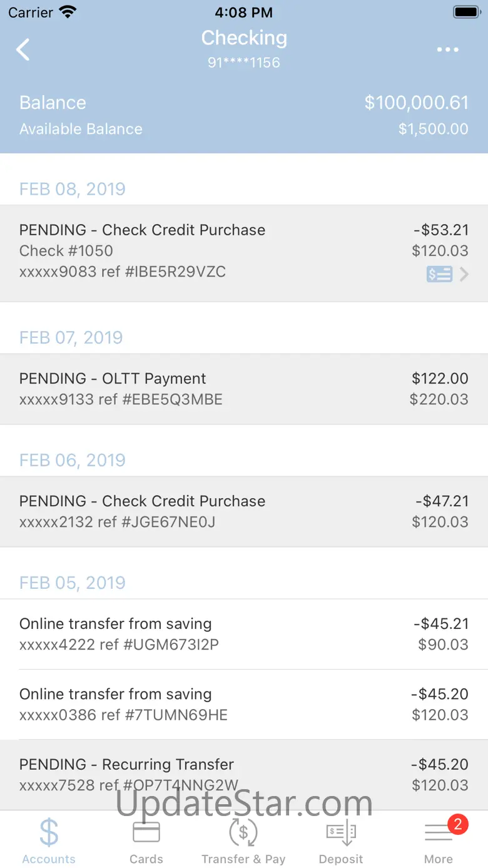Switch to the Transfer & Pay tab
The width and height of the screenshot is (488, 868).
(243, 859)
